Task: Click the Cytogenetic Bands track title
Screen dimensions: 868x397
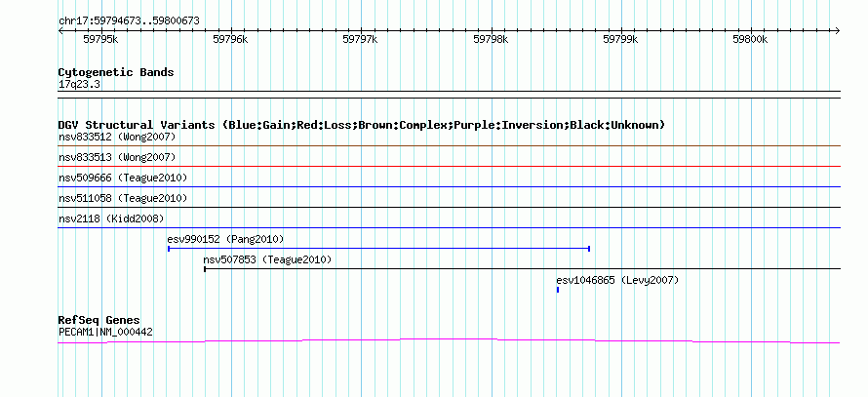Action: [116, 72]
